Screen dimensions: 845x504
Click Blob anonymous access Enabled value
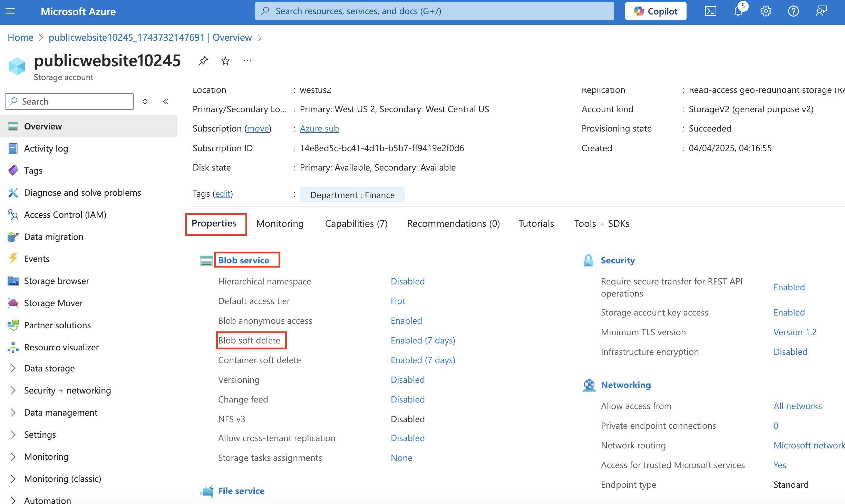pyautogui.click(x=406, y=321)
